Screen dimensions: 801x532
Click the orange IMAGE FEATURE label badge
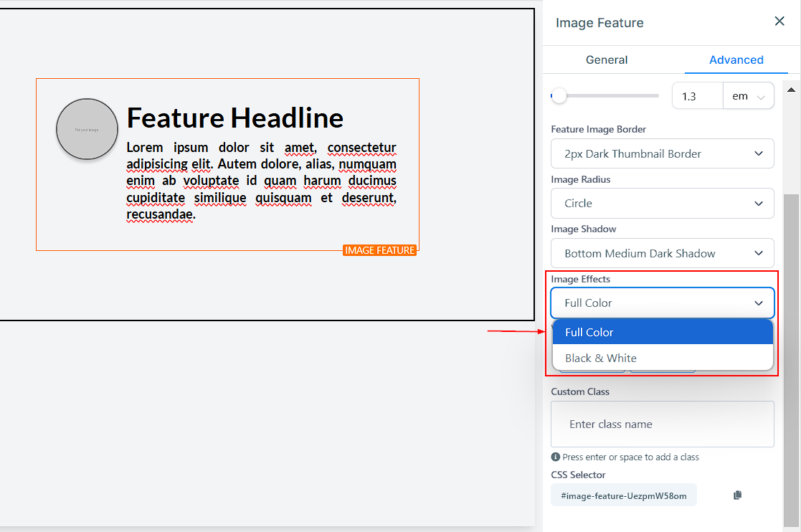(379, 250)
